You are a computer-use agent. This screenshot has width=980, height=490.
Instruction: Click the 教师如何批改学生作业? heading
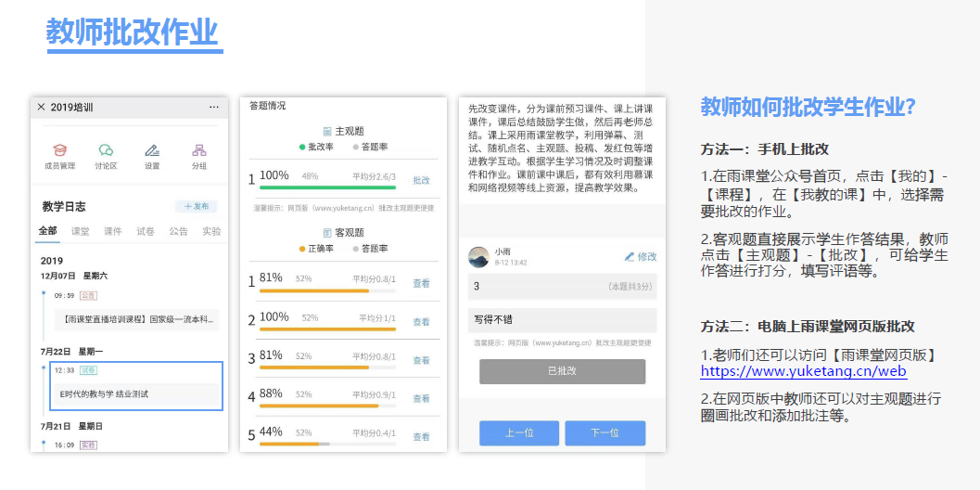808,107
